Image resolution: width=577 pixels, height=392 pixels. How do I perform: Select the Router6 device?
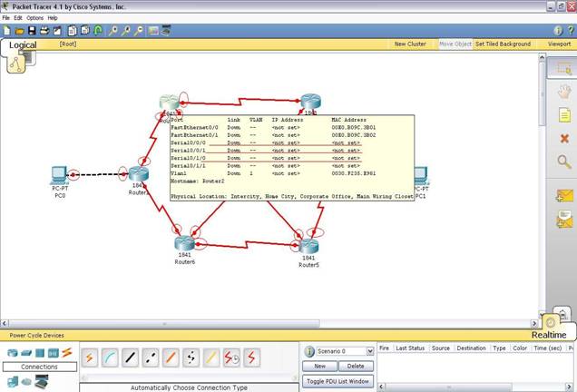pos(184,244)
